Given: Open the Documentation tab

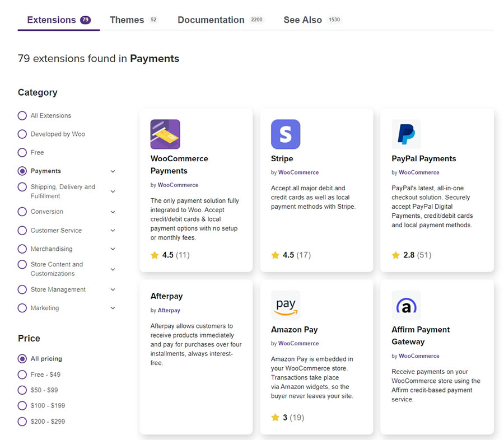Looking at the screenshot, I should (211, 20).
